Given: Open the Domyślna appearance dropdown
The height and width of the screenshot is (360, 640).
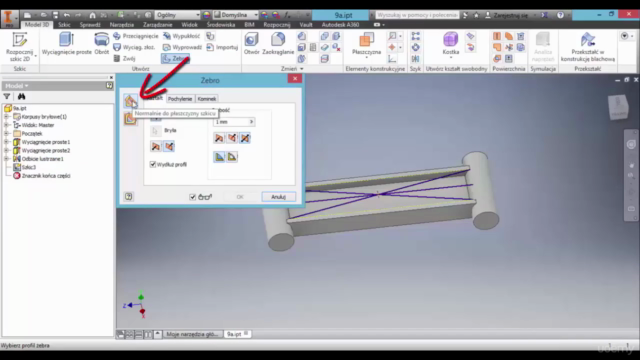Looking at the screenshot, I should pos(236,15).
